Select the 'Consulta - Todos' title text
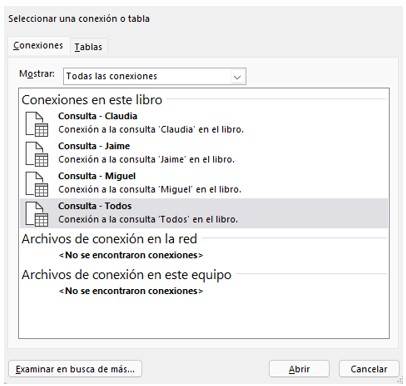The height and width of the screenshot is (386, 406). (x=95, y=206)
